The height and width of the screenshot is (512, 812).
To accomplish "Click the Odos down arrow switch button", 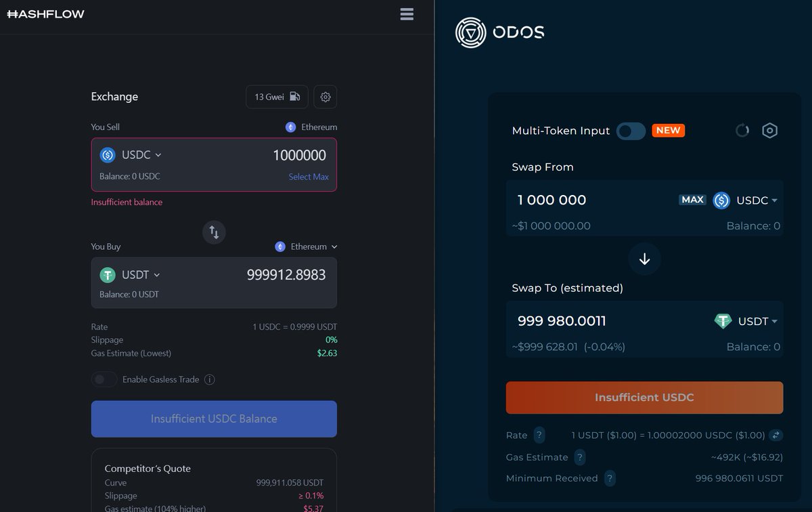I will click(x=645, y=259).
